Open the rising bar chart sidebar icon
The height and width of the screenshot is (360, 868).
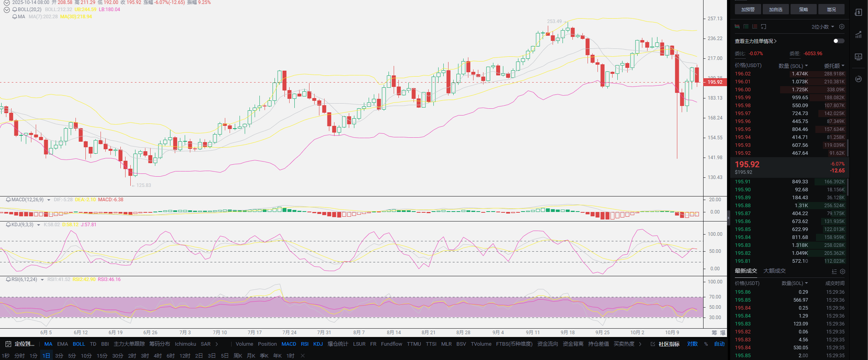click(x=858, y=35)
